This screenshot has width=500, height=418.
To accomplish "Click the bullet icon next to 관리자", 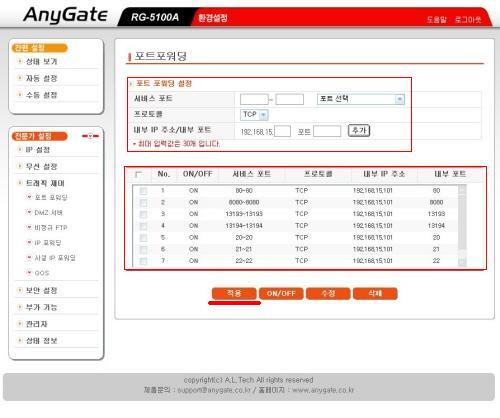I will tap(20, 323).
